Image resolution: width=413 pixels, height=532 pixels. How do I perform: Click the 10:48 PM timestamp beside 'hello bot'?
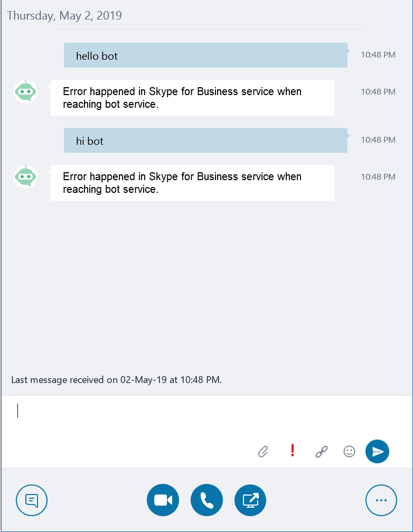(x=378, y=54)
